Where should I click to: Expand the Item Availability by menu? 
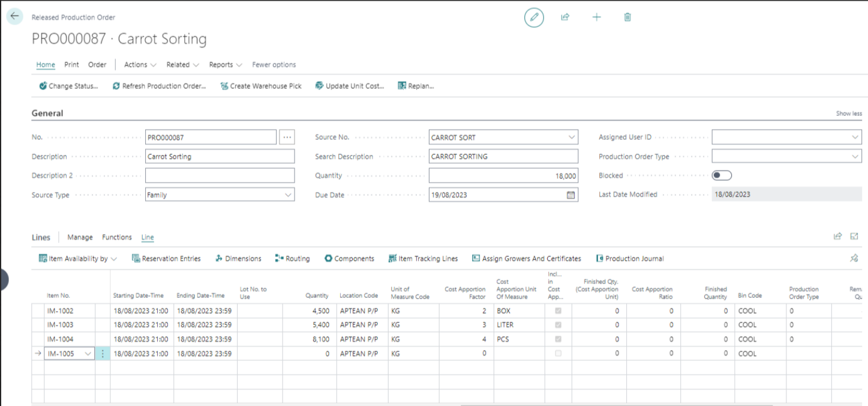click(x=78, y=259)
